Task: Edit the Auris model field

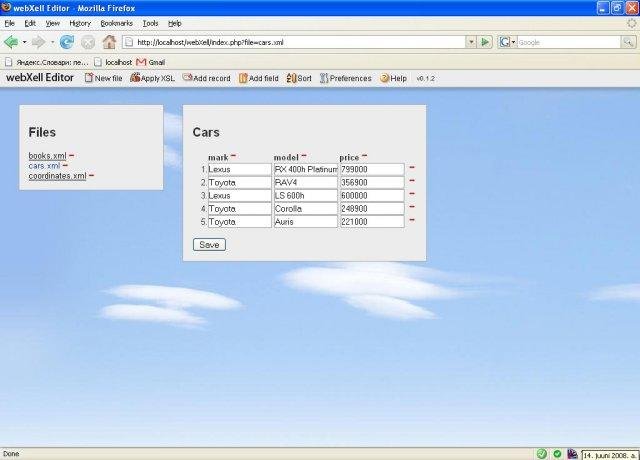Action: [306, 222]
